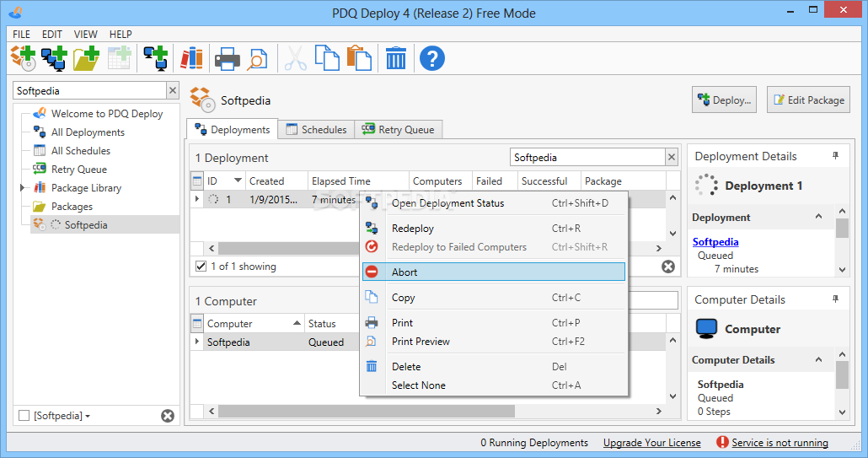Select Welcome to PDQ Deploy tree item
Screen dimensions: 868x458
click(x=107, y=114)
